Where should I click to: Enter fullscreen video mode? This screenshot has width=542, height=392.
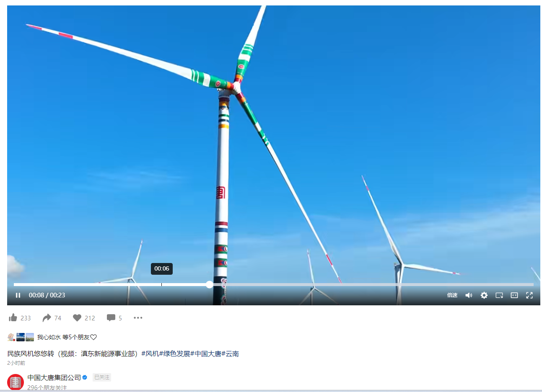529,295
